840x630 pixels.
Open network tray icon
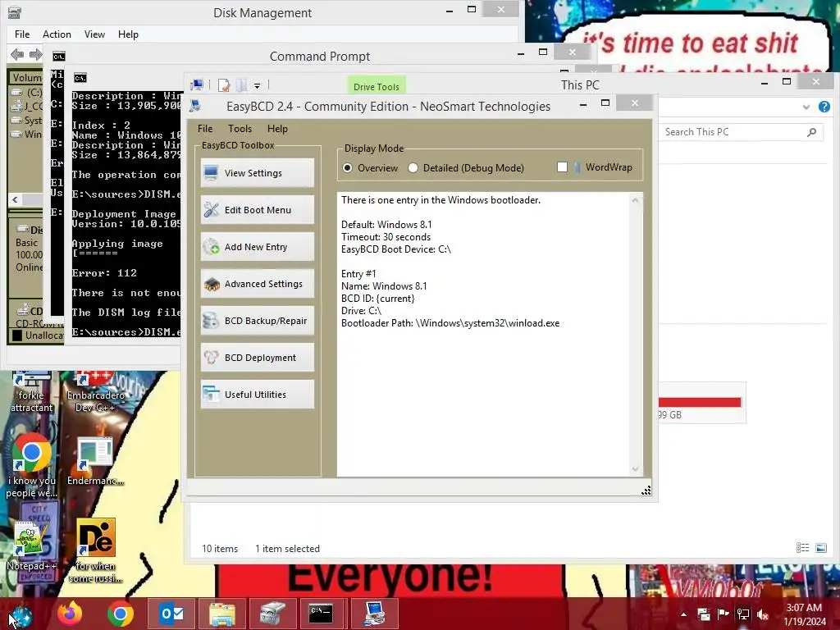pyautogui.click(x=743, y=614)
